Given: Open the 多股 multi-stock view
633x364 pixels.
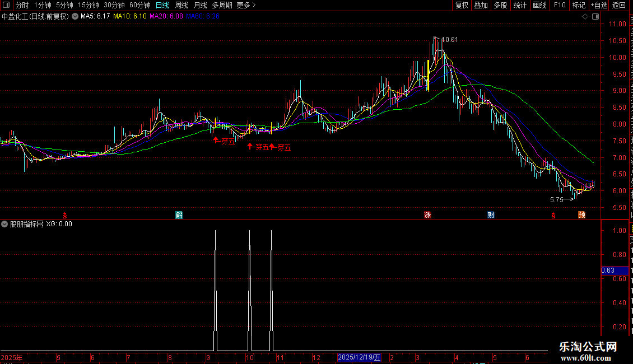Looking at the screenshot, I should [x=501, y=5].
